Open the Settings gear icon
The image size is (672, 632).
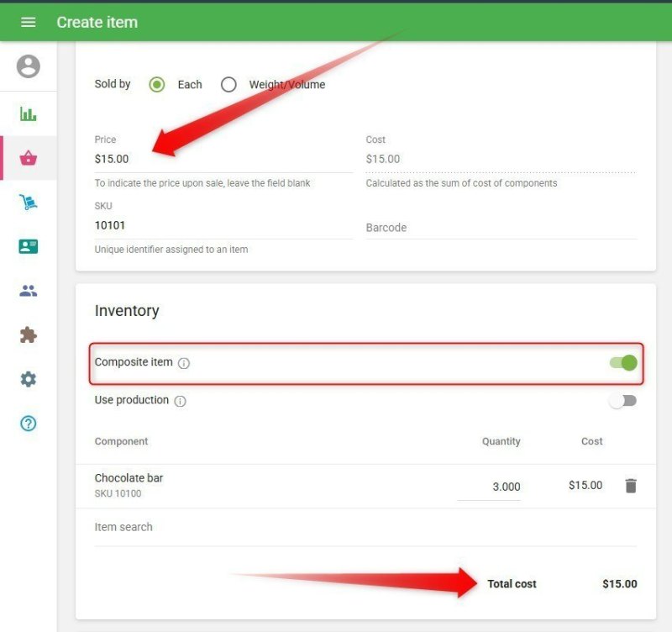pyautogui.click(x=28, y=379)
